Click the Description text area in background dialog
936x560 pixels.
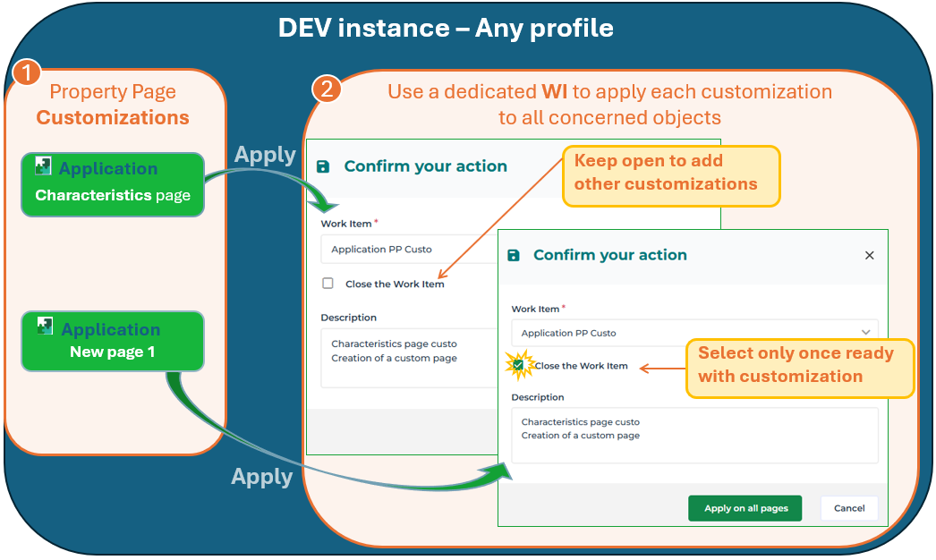(407, 356)
